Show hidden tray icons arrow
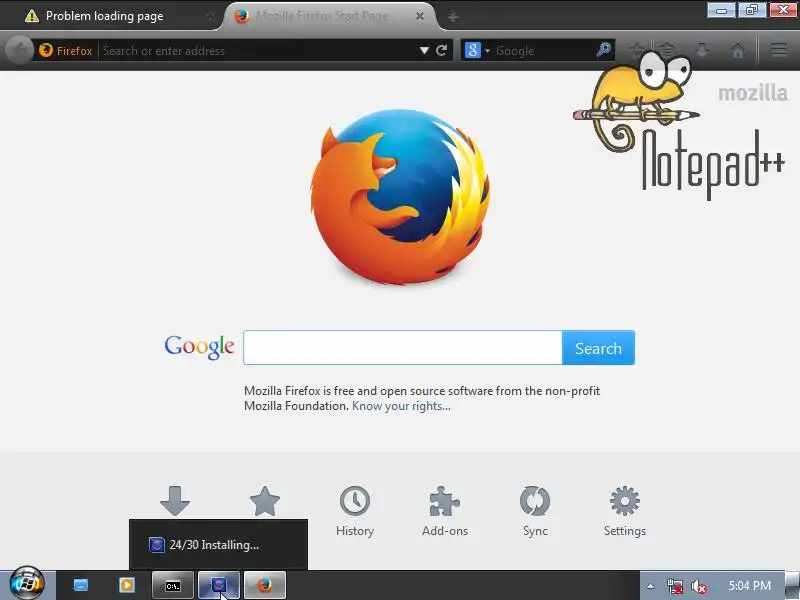Screen dimensions: 800x600 [x=651, y=586]
